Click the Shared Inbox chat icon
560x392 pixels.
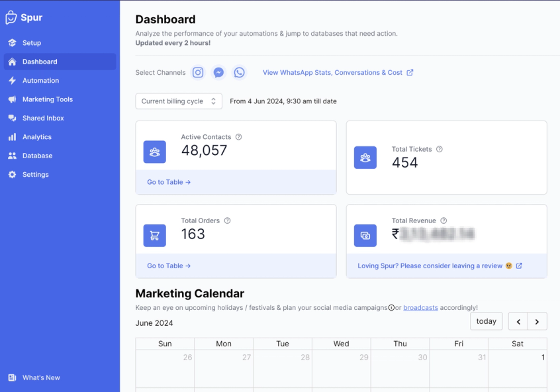click(12, 118)
